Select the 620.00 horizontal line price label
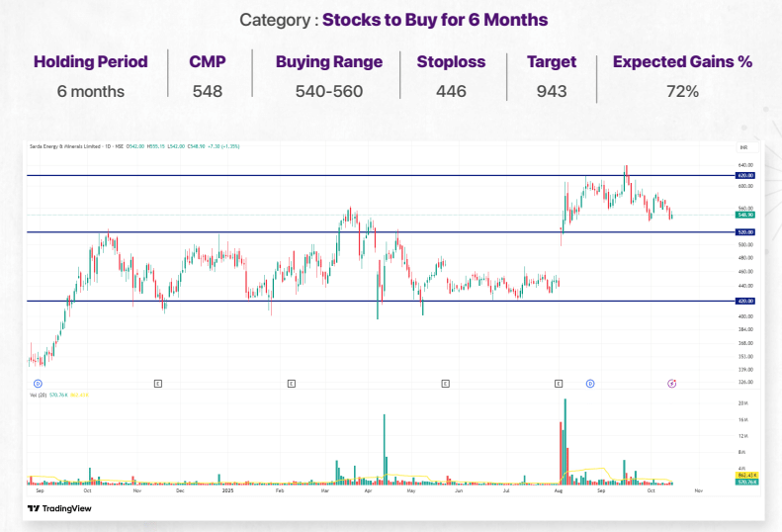Screen dimensions: 782x532 click(744, 175)
